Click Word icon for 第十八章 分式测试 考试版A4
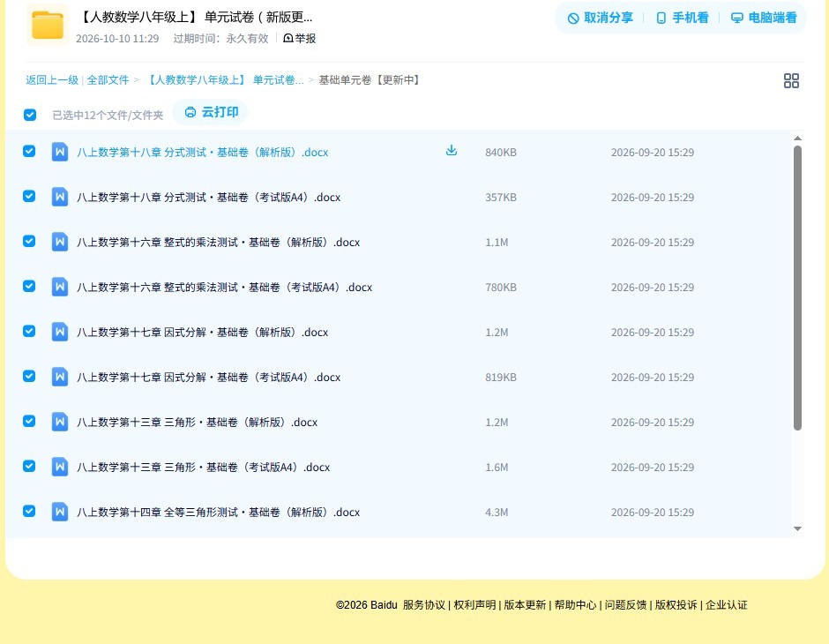The image size is (829, 644). (x=60, y=197)
